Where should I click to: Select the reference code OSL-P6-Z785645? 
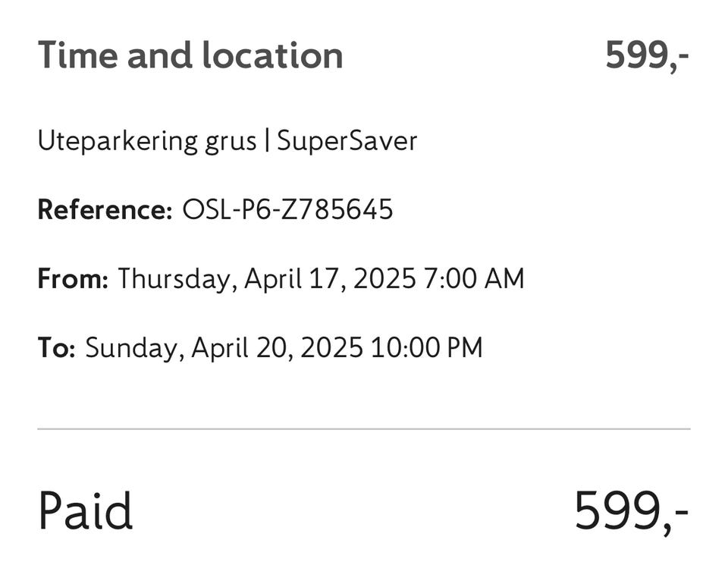tap(287, 210)
